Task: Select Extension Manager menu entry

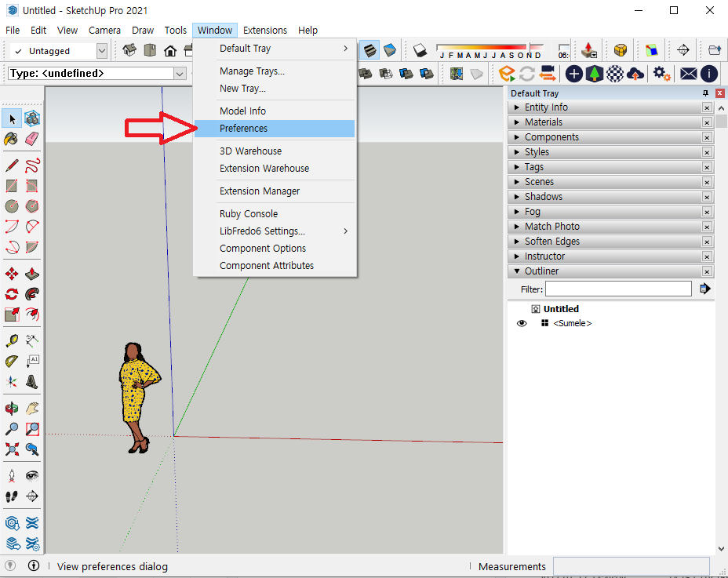Action: [275, 191]
